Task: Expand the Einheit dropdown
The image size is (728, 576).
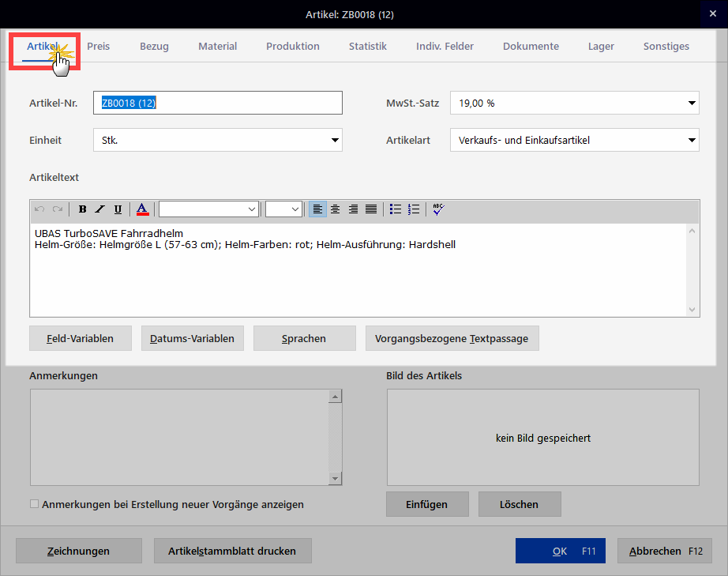Action: click(x=335, y=141)
